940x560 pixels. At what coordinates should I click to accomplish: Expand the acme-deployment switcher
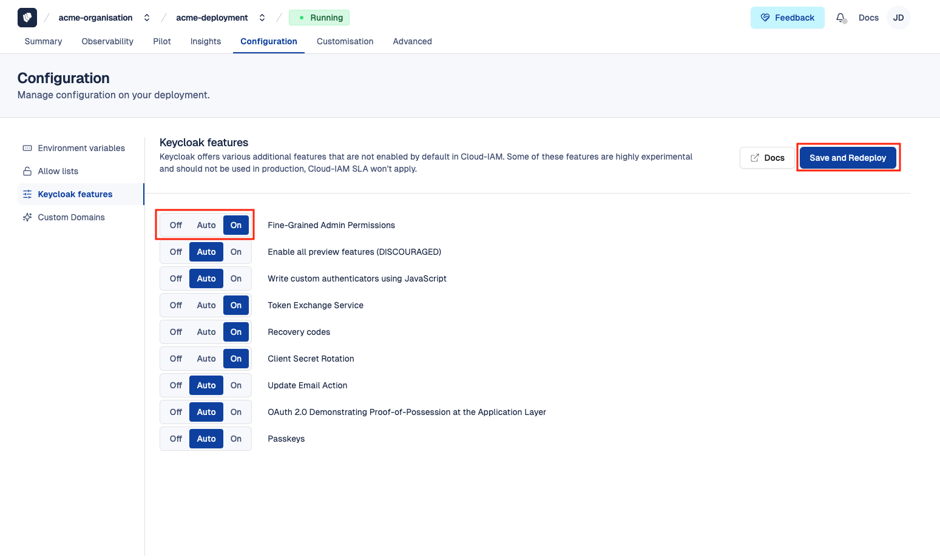pos(262,18)
